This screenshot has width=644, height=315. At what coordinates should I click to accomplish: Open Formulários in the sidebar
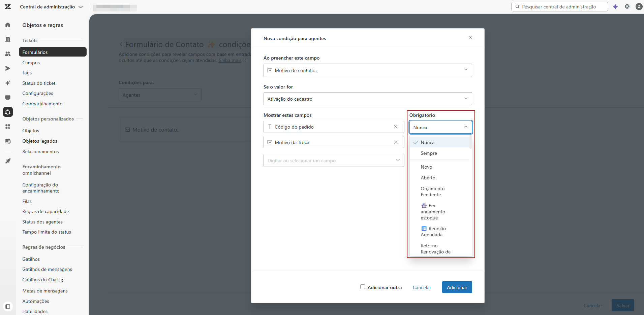point(53,52)
